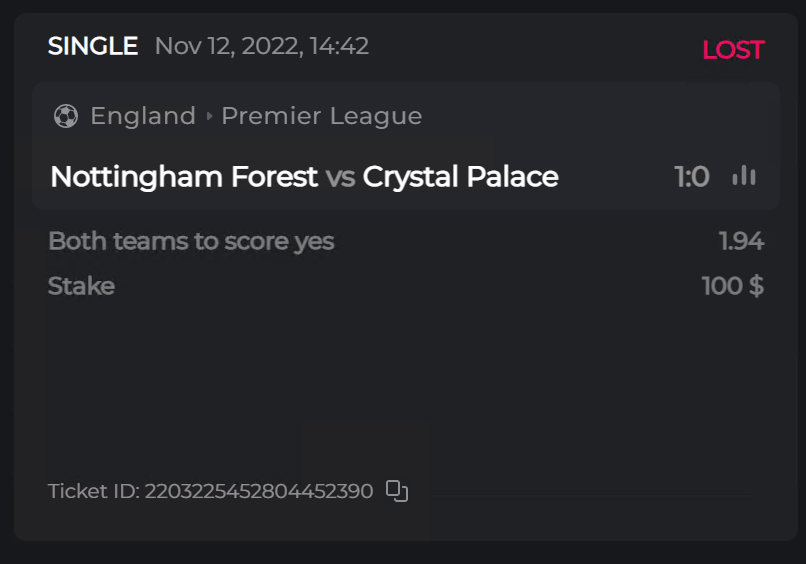The height and width of the screenshot is (564, 806).
Task: Click the arrow between England and Premier League
Action: [x=209, y=116]
